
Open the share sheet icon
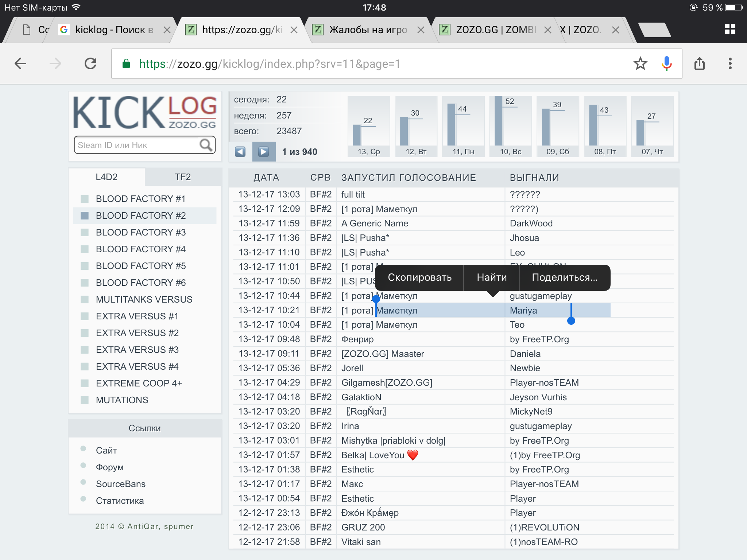point(699,64)
